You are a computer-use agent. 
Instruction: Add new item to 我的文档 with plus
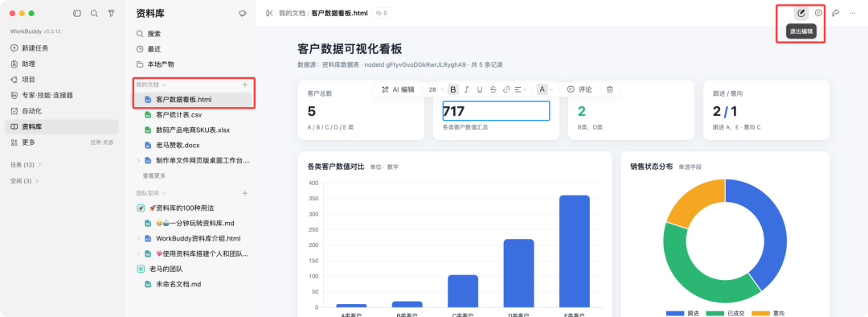pyautogui.click(x=244, y=84)
